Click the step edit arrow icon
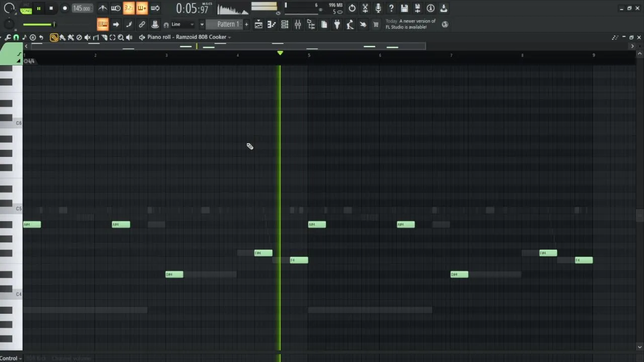 [x=116, y=24]
